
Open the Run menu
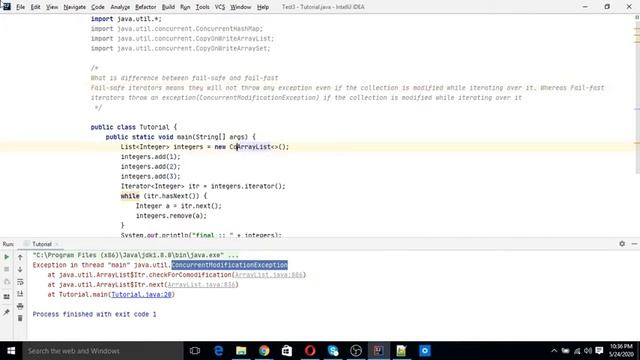click(185, 7)
